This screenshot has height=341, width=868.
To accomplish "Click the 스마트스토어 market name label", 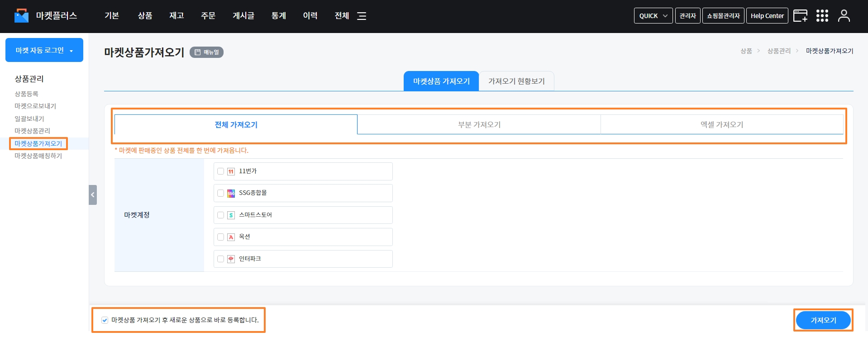I will pos(255,215).
